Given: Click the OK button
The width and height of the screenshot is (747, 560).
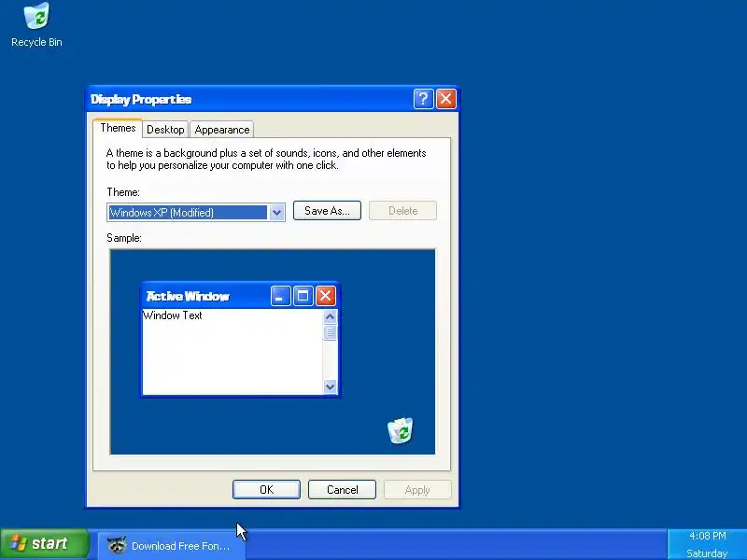Looking at the screenshot, I should (x=266, y=489).
